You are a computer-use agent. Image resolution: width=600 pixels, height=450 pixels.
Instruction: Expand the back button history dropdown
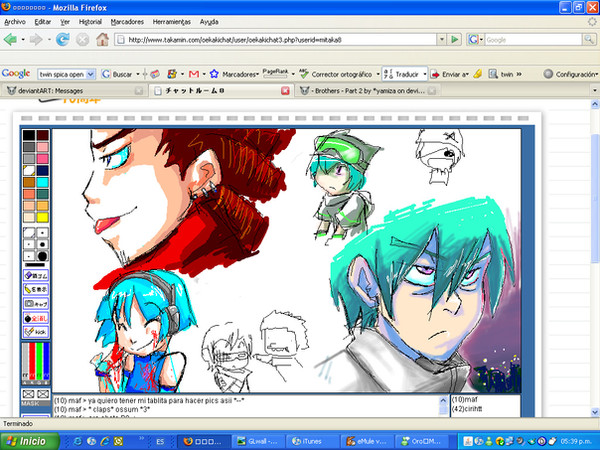(23, 39)
